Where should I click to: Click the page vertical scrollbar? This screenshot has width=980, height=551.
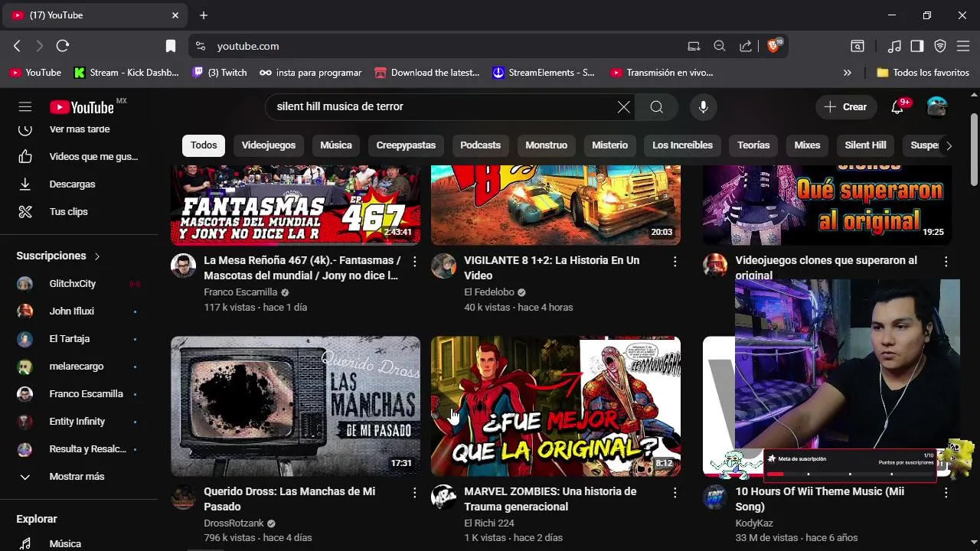coord(974,149)
